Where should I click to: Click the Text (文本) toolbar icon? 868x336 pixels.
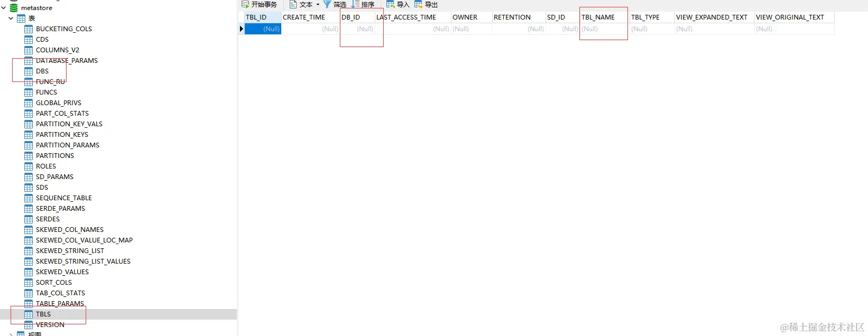[x=293, y=4]
